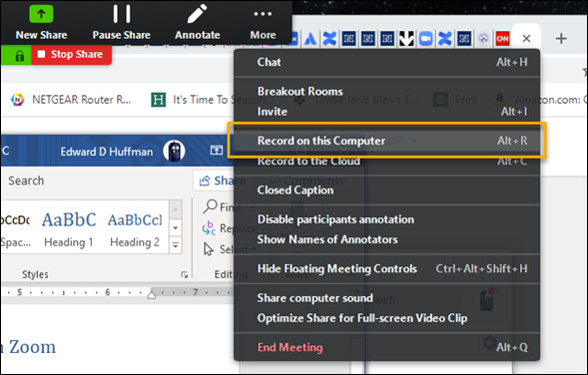588x375 pixels.
Task: Open the Annotate pencil tool
Action: [x=198, y=22]
